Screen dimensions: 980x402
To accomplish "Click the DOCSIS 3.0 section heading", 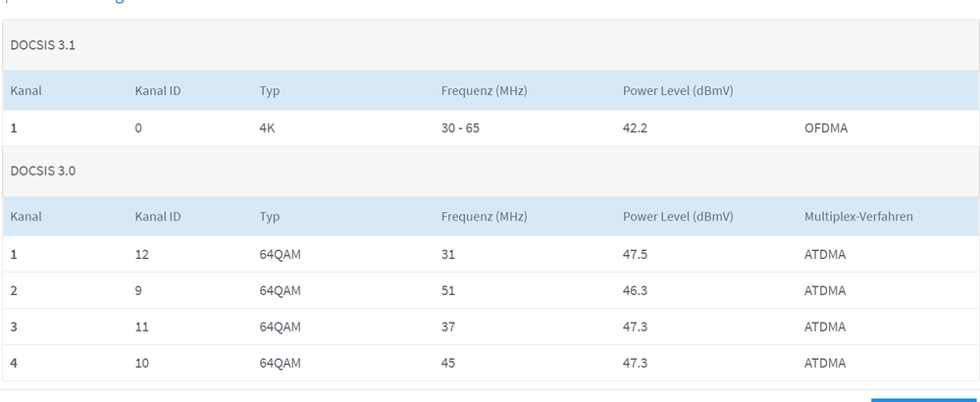I will coord(36,170).
